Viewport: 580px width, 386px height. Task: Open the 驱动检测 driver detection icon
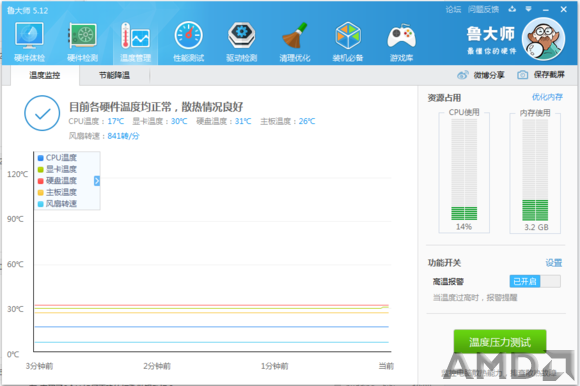point(242,42)
